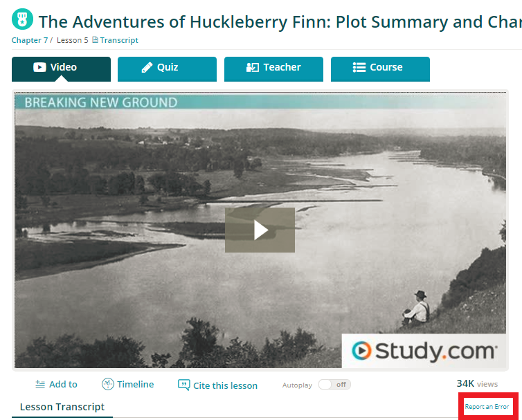
Task: Click the Study.com logo in the video
Action: (424, 351)
